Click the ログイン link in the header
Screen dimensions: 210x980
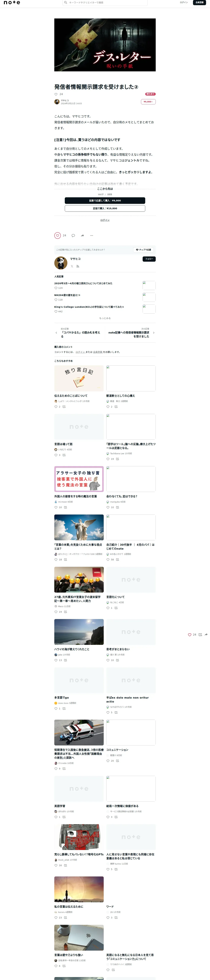click(184, 3)
